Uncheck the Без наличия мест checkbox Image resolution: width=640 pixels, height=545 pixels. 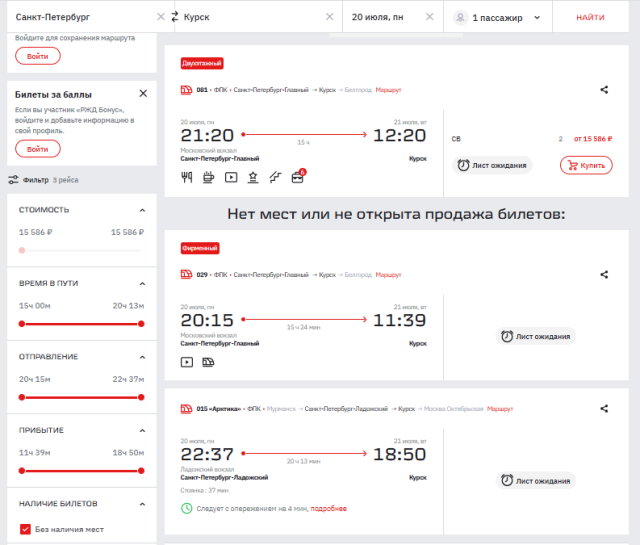tap(25, 529)
